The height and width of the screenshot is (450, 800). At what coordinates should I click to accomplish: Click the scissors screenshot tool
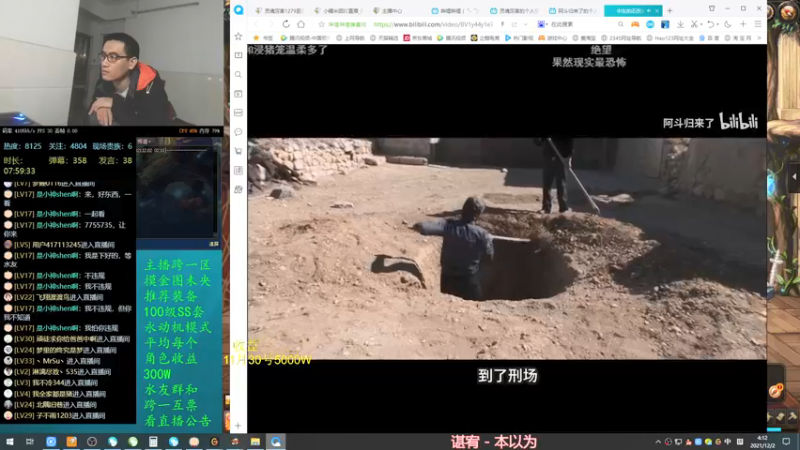(x=694, y=24)
